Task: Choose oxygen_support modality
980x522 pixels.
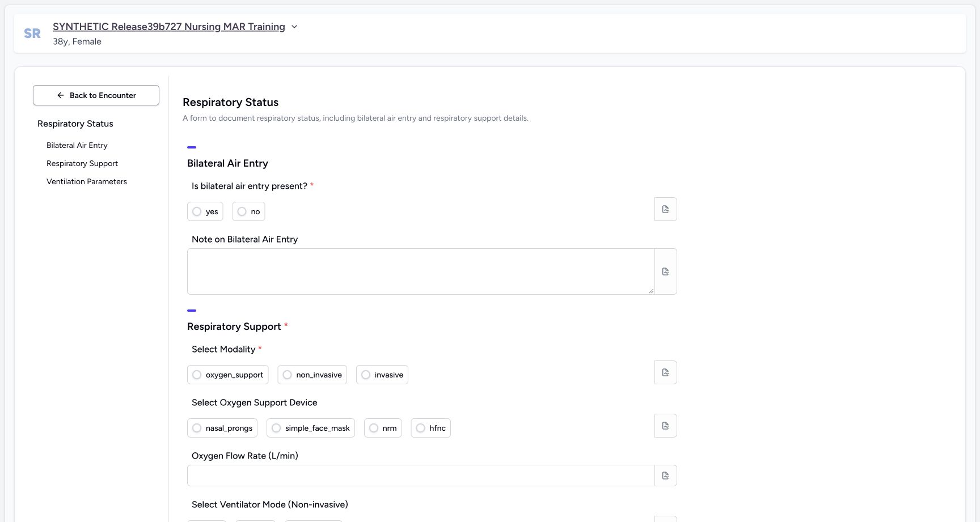Action: (x=227, y=375)
